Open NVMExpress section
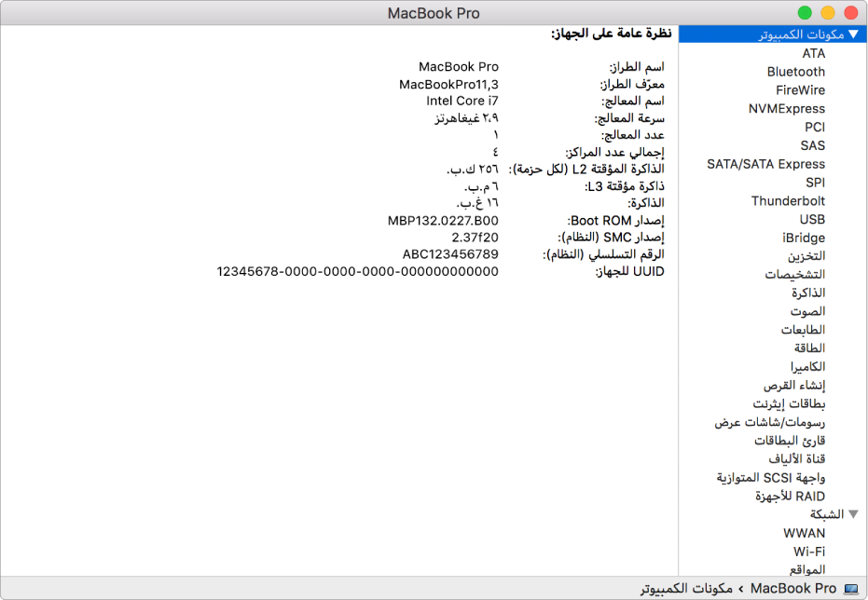This screenshot has height=600, width=868. [x=787, y=109]
